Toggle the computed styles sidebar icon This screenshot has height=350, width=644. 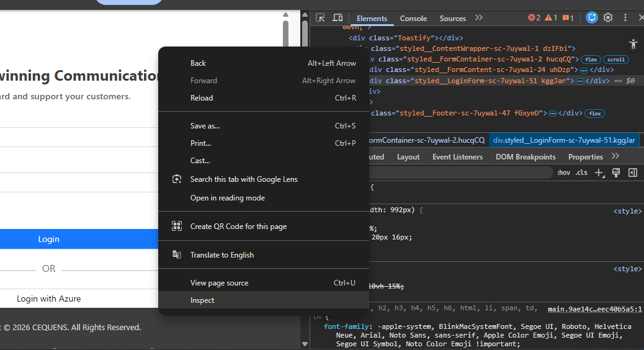point(632,173)
